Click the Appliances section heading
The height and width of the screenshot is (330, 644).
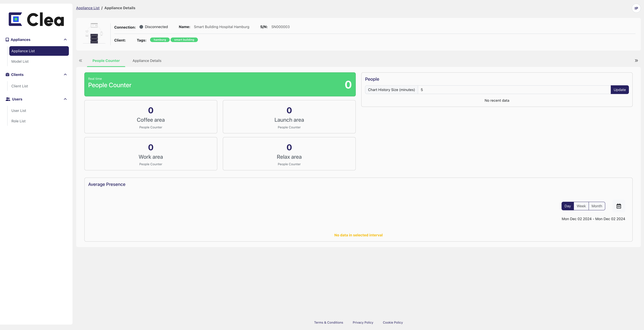21,40
